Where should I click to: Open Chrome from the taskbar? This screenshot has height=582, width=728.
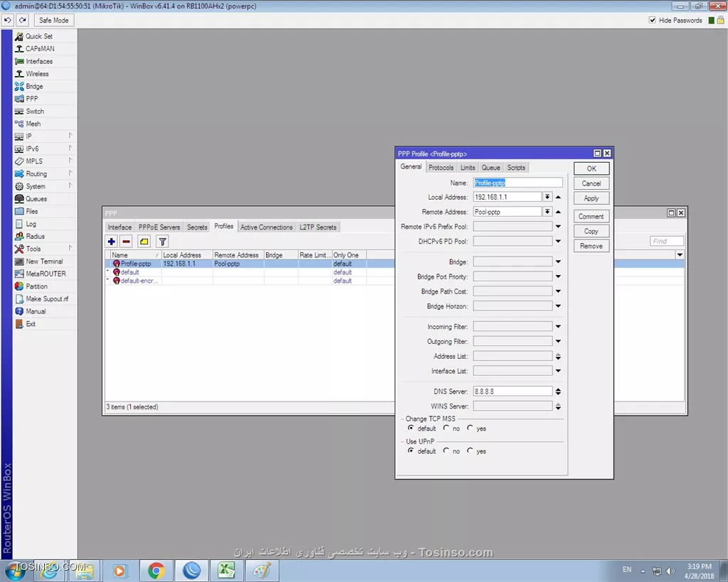156,571
